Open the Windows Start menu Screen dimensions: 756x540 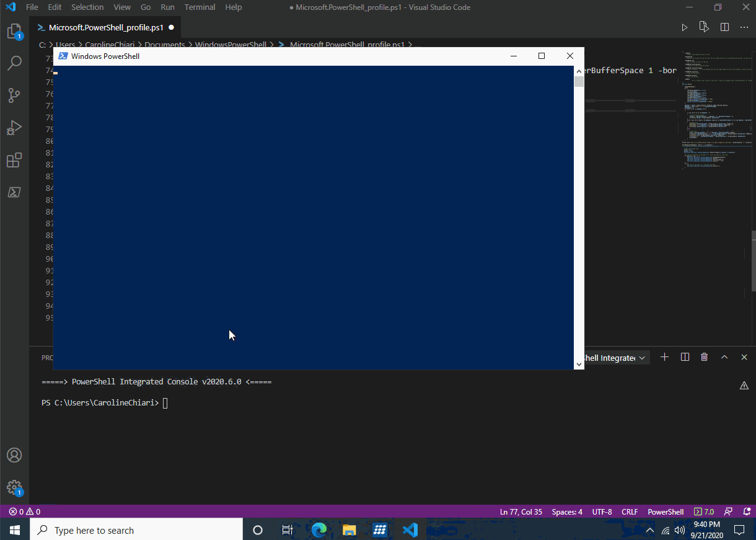pos(15,530)
